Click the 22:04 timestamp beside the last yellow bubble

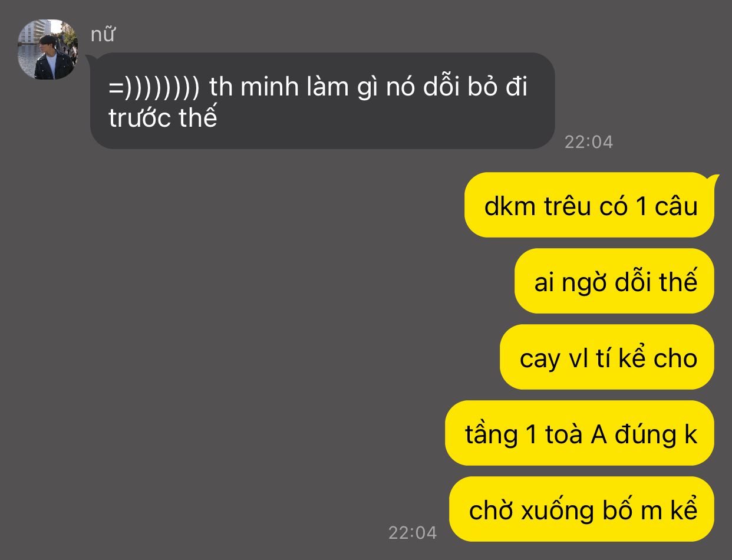click(x=413, y=532)
